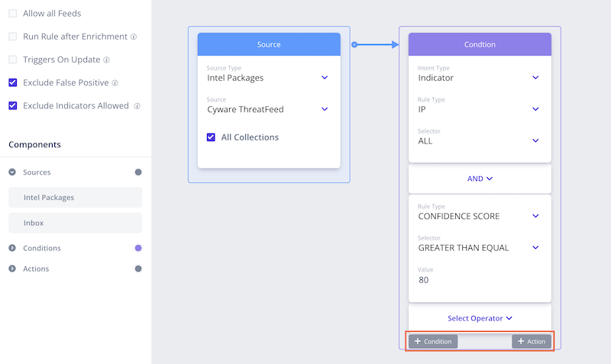Click the confidence score Value field
Viewport: 611px width, 364px height.
pyautogui.click(x=480, y=280)
